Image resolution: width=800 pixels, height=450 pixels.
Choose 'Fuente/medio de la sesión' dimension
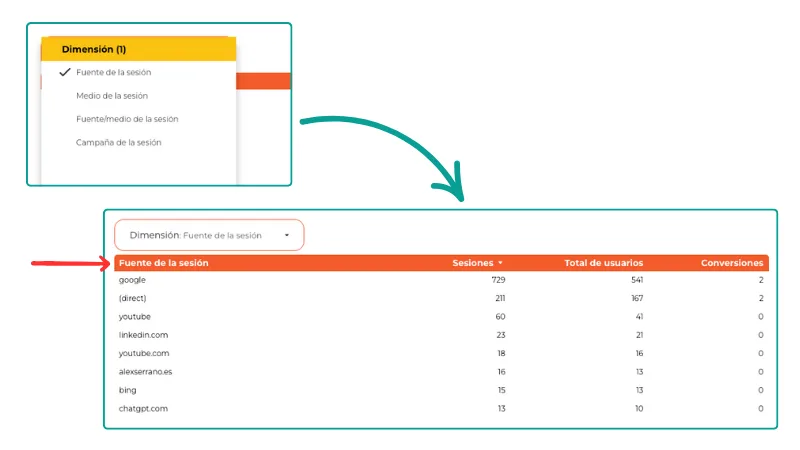(127, 119)
